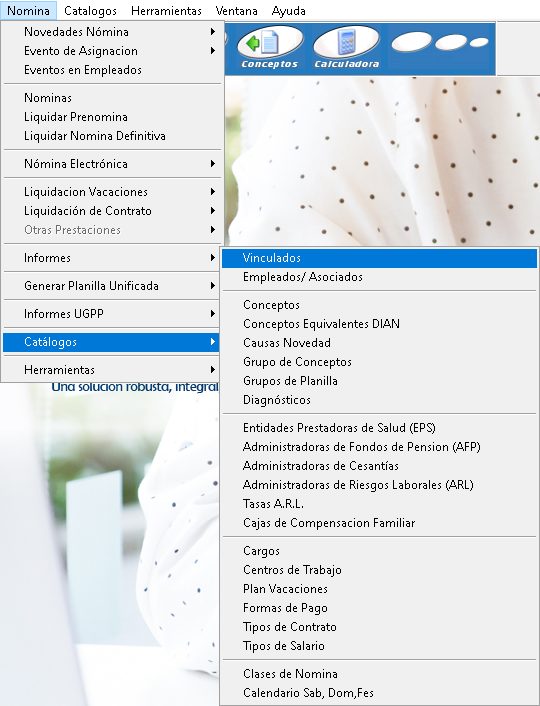Viewport: 540px width, 706px height.
Task: Open the Ayuda menu
Action: point(288,11)
